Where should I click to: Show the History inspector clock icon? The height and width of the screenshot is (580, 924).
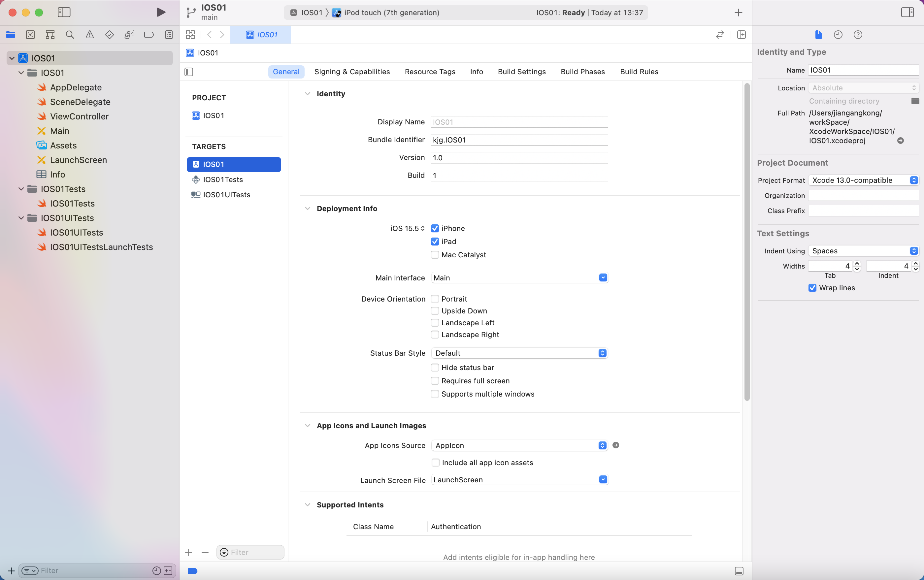pyautogui.click(x=838, y=35)
